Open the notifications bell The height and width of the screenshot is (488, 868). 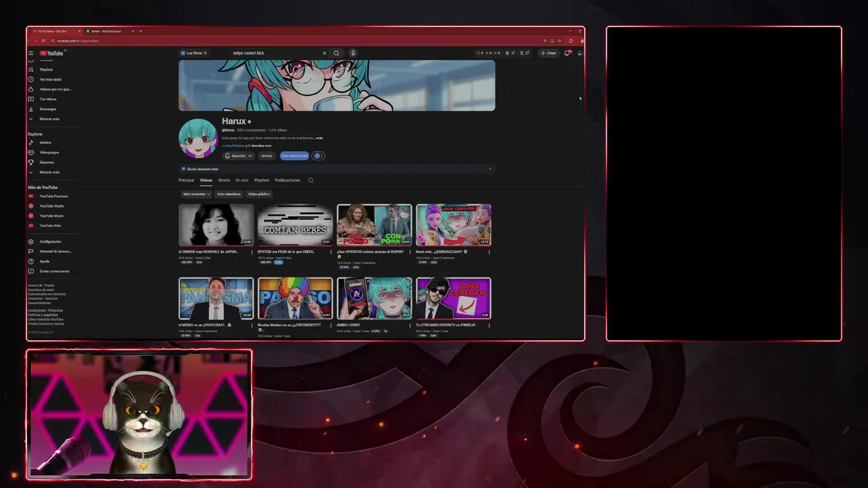click(x=567, y=53)
